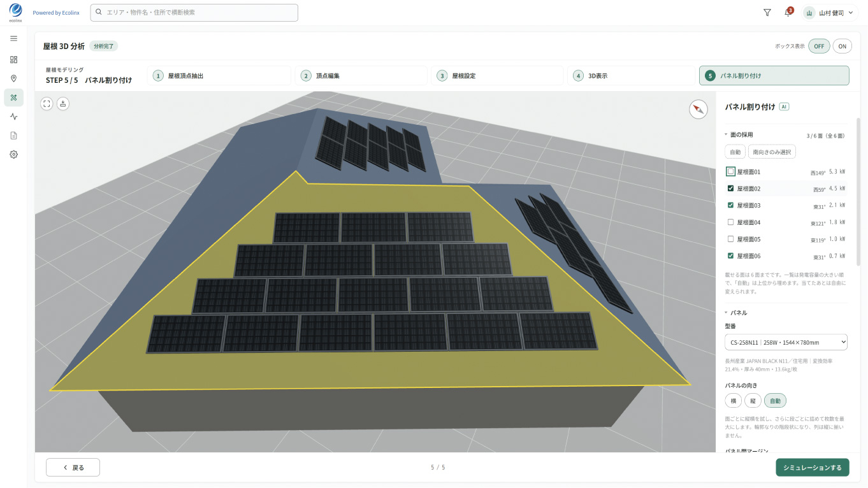Uncheck the 屋根面02 checkbox
Image resolution: width=868 pixels, height=488 pixels.
[730, 189]
